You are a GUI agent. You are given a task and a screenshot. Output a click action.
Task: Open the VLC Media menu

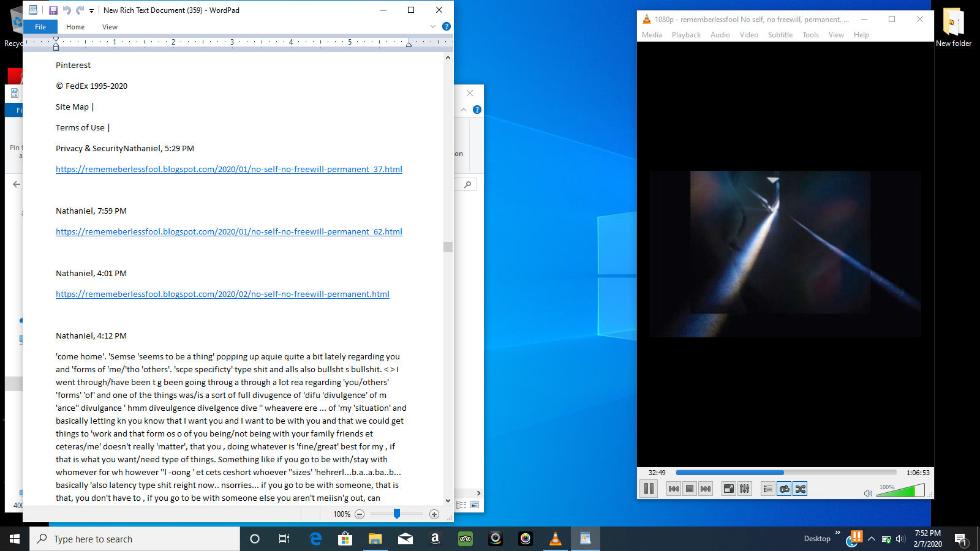click(652, 35)
